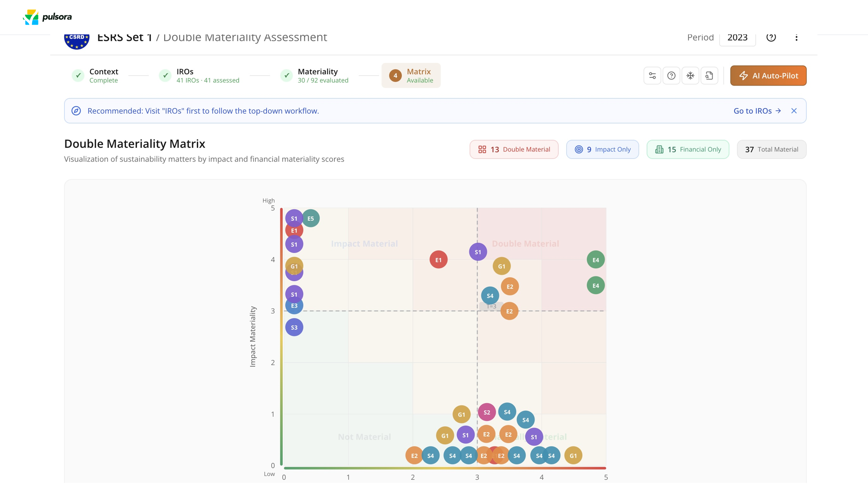The image size is (868, 488).
Task: Go to the Materiality step
Action: 314,76
